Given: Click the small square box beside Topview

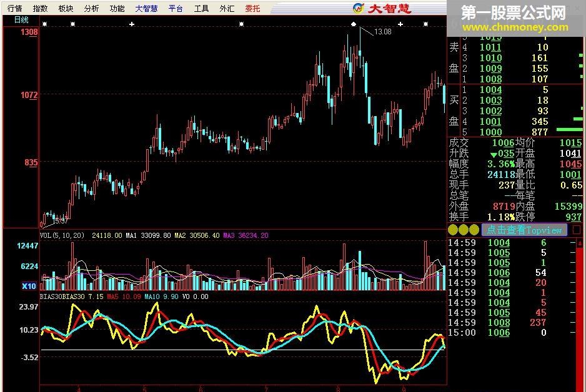Looking at the screenshot, I should (x=577, y=230).
